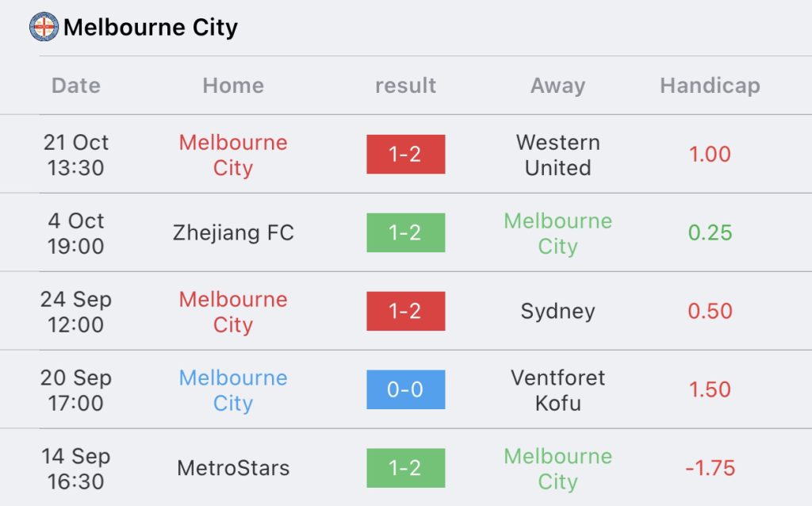Image resolution: width=812 pixels, height=506 pixels.
Task: Click the result column header
Action: click(405, 86)
